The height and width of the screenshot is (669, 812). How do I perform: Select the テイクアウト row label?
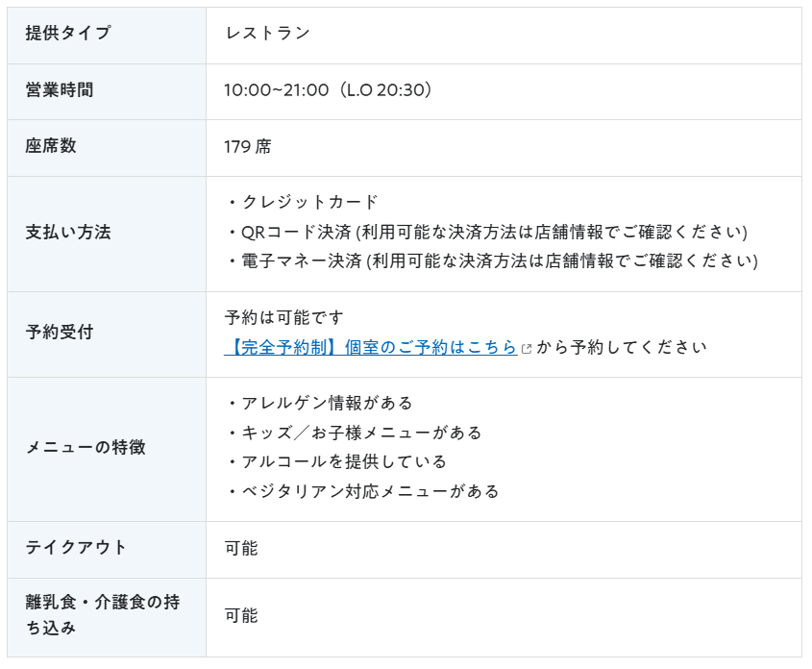pyautogui.click(x=76, y=547)
